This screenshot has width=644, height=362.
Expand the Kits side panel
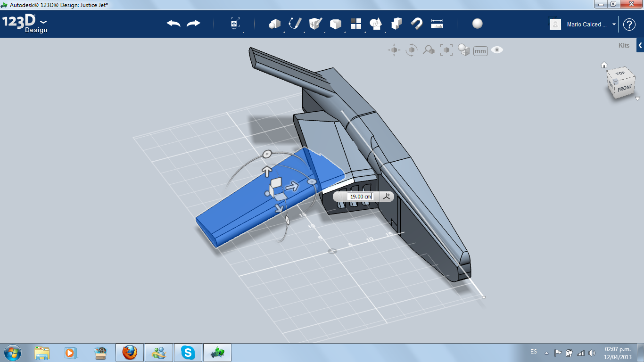click(x=640, y=46)
